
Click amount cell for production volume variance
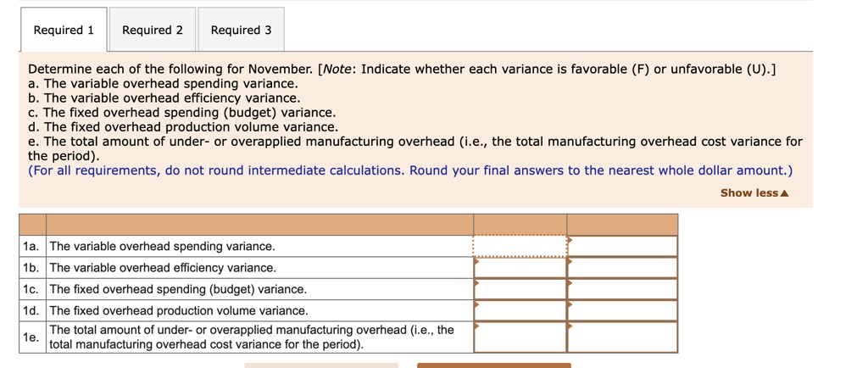click(520, 310)
